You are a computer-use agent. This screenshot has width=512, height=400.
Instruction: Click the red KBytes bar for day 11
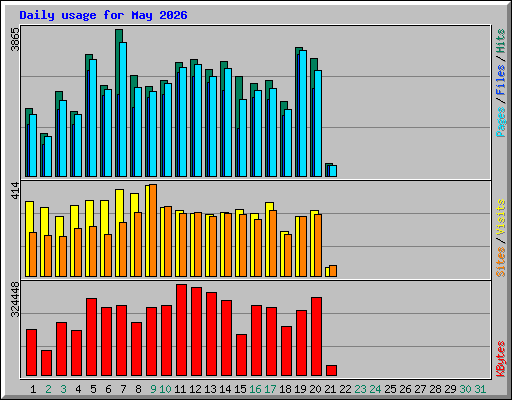[181, 330]
